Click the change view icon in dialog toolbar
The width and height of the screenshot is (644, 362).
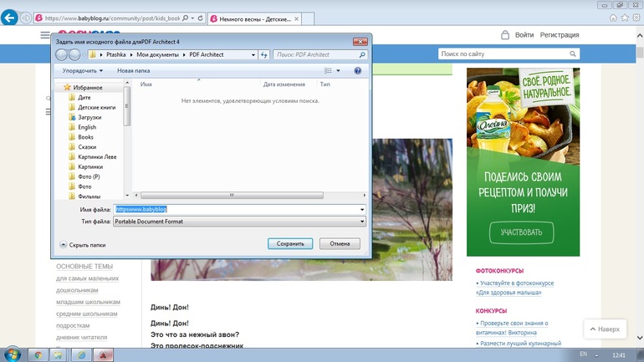coord(328,71)
